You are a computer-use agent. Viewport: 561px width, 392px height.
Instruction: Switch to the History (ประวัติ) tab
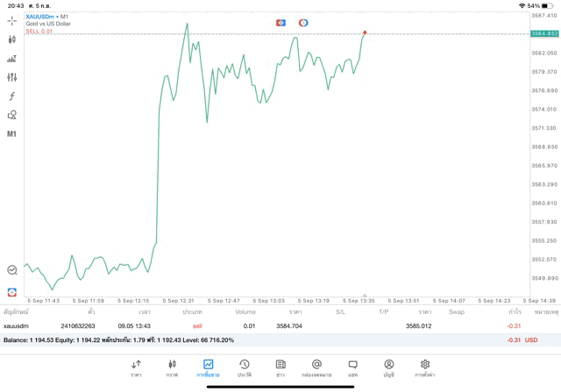coord(244,367)
